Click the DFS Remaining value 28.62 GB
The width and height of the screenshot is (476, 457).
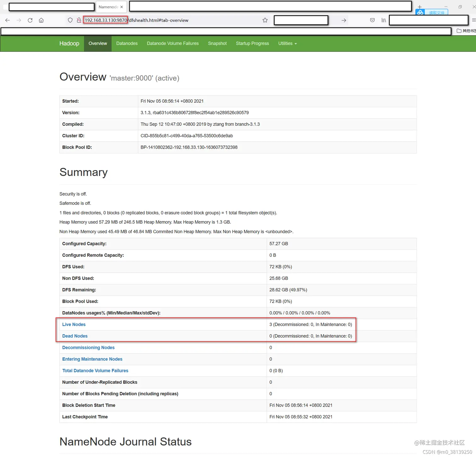pos(288,290)
